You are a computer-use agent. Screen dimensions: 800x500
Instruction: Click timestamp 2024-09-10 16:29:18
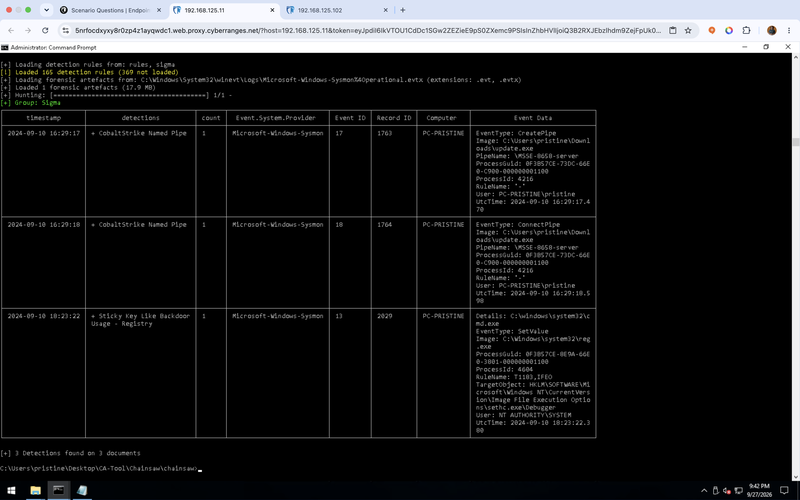[x=43, y=224]
